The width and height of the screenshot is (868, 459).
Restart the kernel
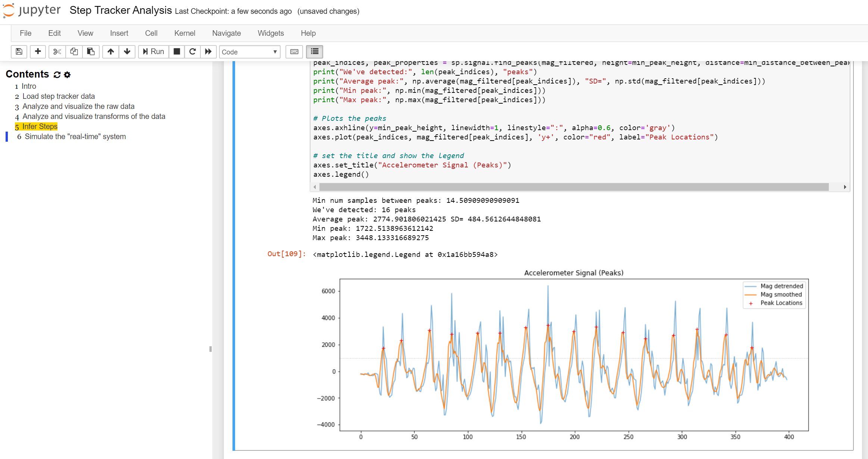(193, 52)
